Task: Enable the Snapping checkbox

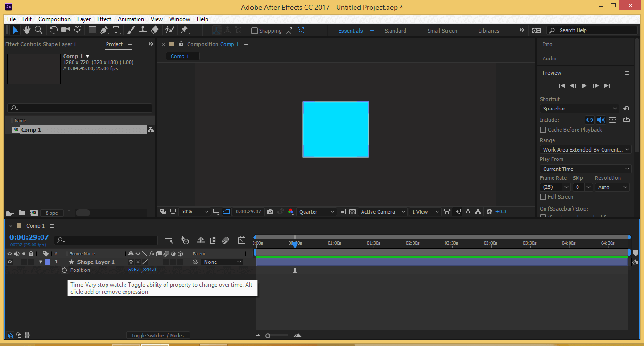Action: coord(255,31)
